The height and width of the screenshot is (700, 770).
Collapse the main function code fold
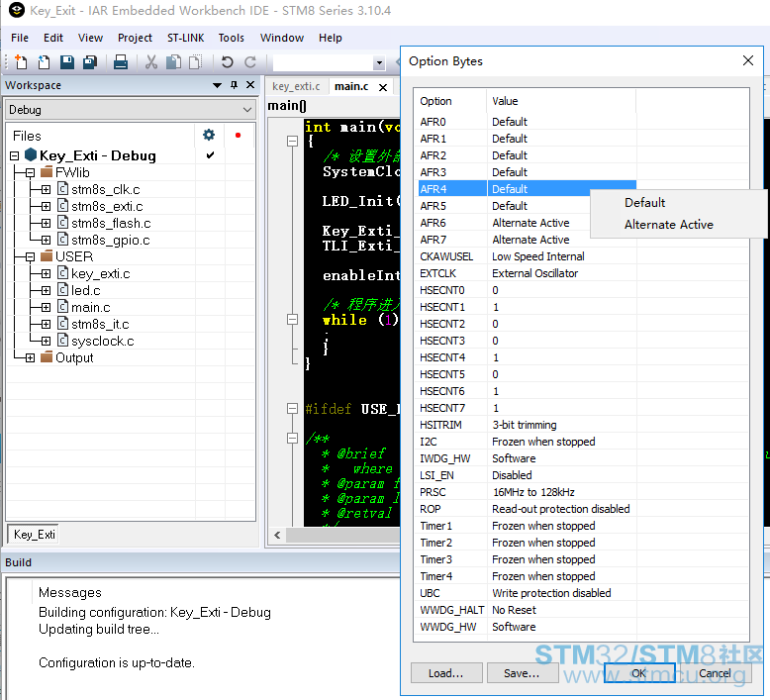click(x=292, y=142)
